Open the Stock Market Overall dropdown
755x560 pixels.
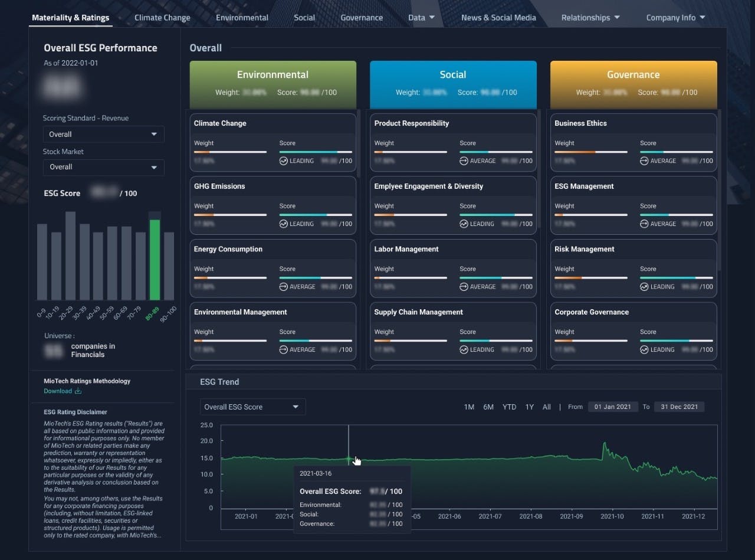click(103, 168)
